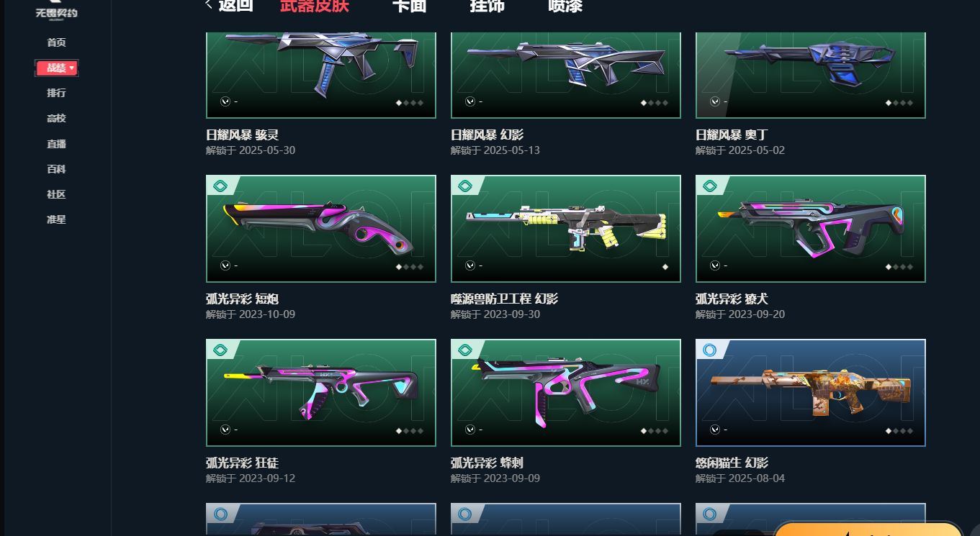Open 首页 from the sidebar
The image size is (980, 536).
click(x=56, y=42)
